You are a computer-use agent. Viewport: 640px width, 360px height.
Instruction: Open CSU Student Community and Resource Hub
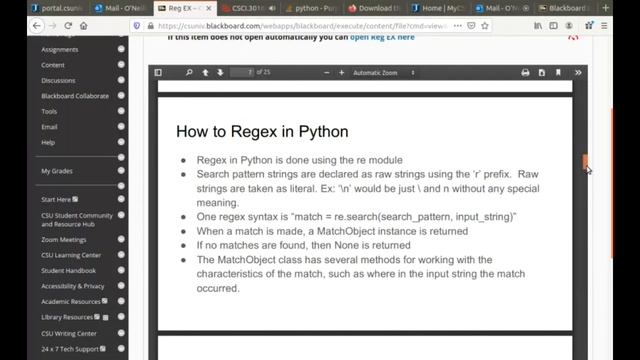(77, 220)
